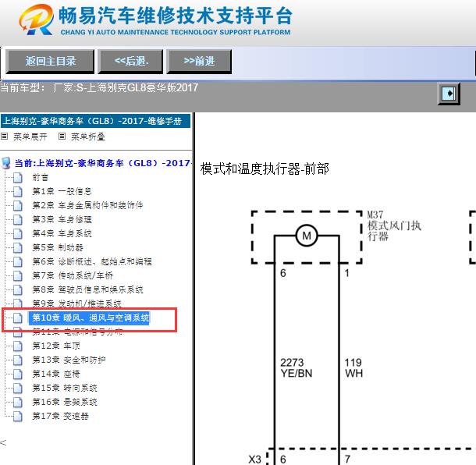Open 第2章 车身金属构件和装饰件

tap(87, 205)
